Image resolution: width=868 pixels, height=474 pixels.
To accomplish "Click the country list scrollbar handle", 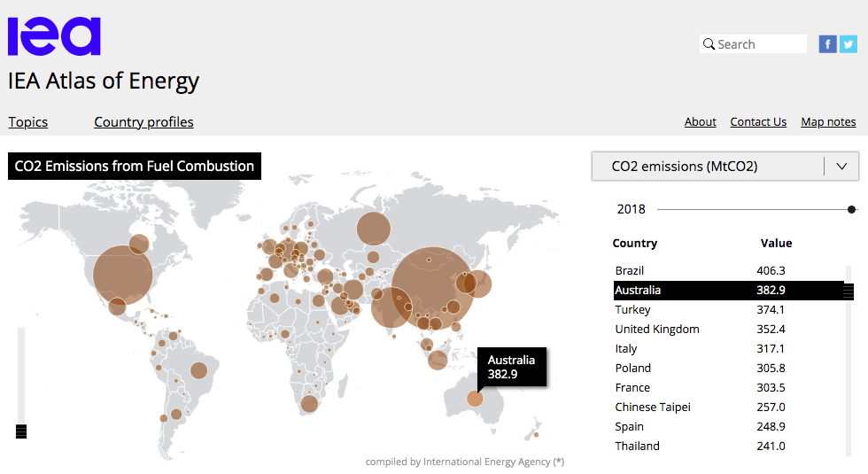I will [849, 291].
